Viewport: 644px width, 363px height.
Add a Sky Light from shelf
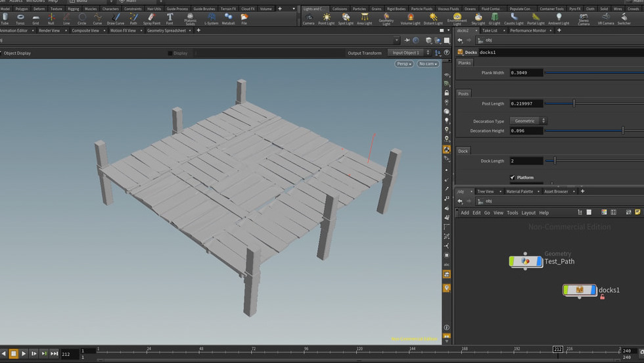coord(478,18)
